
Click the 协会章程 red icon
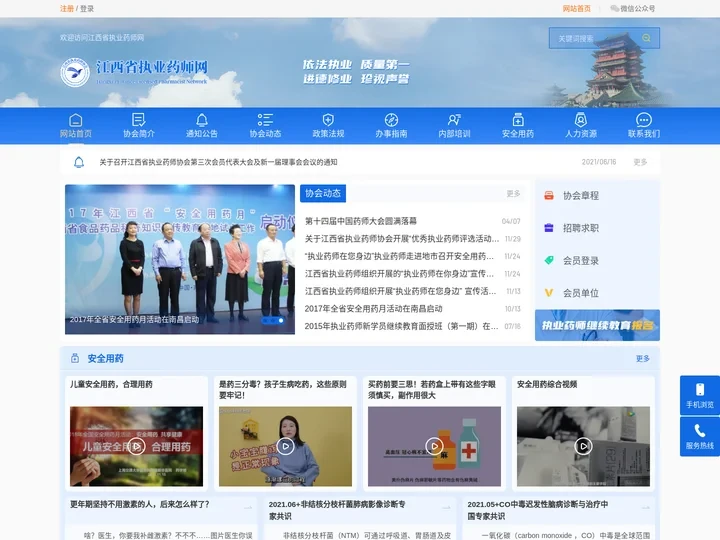549,195
